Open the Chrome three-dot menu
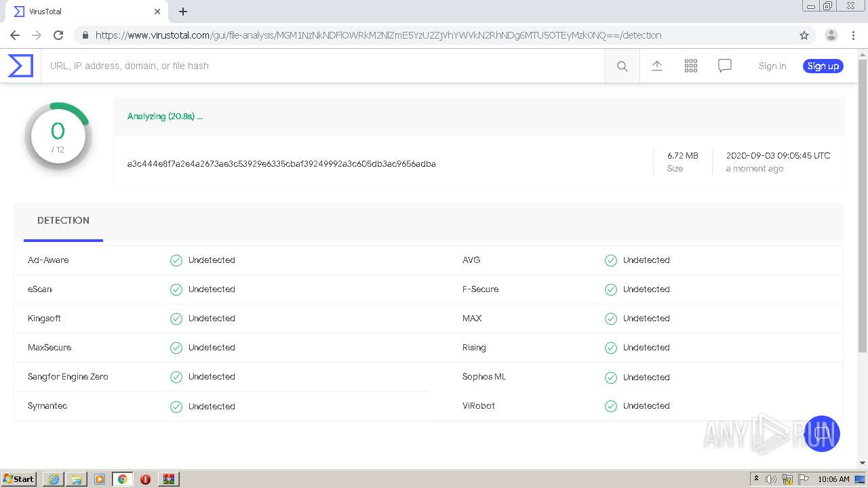The image size is (868, 488). (x=852, y=35)
